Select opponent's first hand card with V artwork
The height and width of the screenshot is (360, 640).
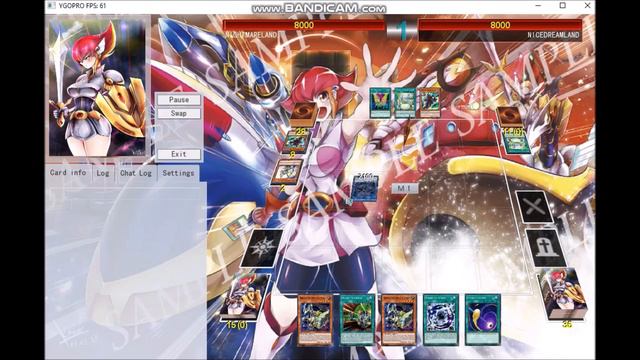[380, 103]
